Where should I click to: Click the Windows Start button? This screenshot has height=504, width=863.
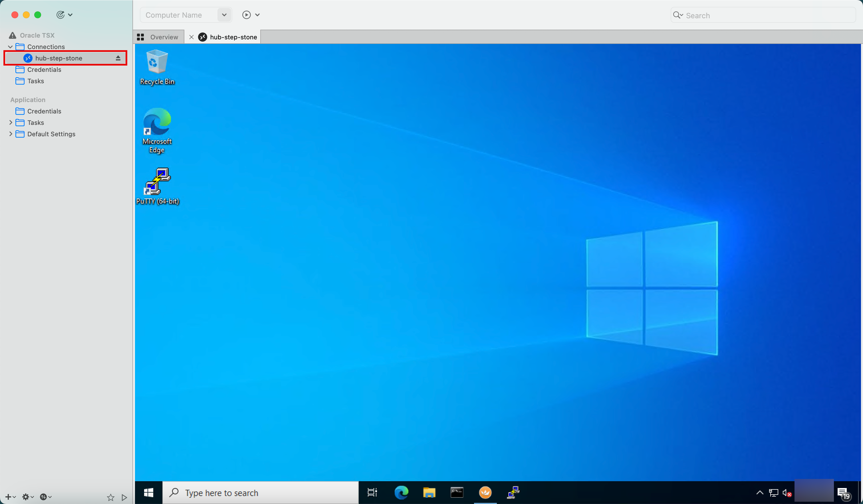point(149,492)
